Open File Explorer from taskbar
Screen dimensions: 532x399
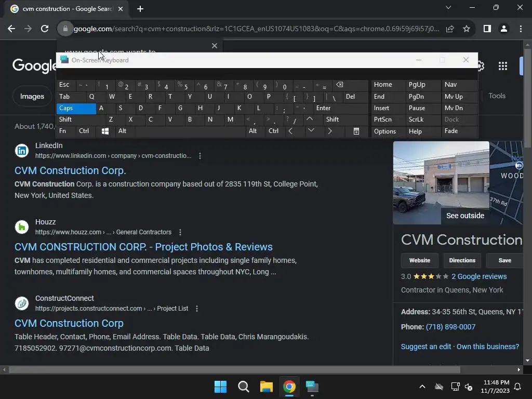point(267,387)
